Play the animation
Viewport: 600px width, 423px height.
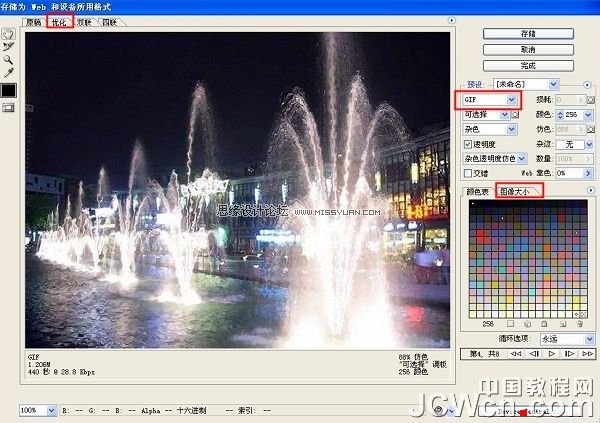(552, 354)
